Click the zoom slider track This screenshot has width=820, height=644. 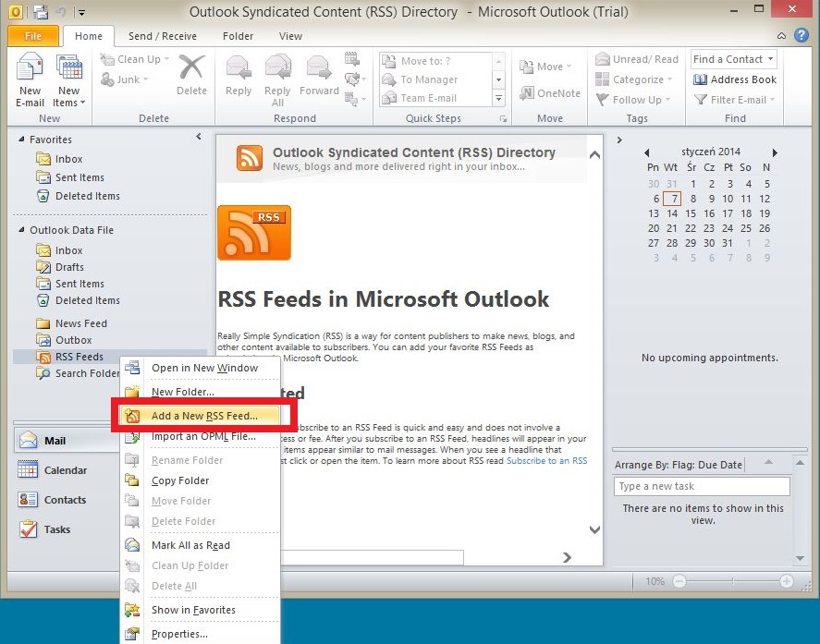click(x=732, y=581)
